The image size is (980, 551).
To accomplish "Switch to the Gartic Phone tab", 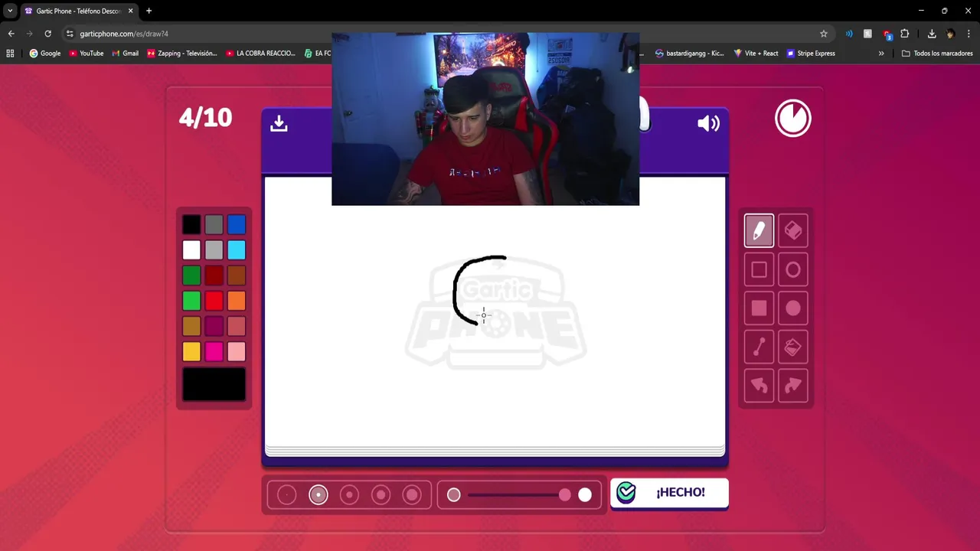I will click(x=78, y=11).
